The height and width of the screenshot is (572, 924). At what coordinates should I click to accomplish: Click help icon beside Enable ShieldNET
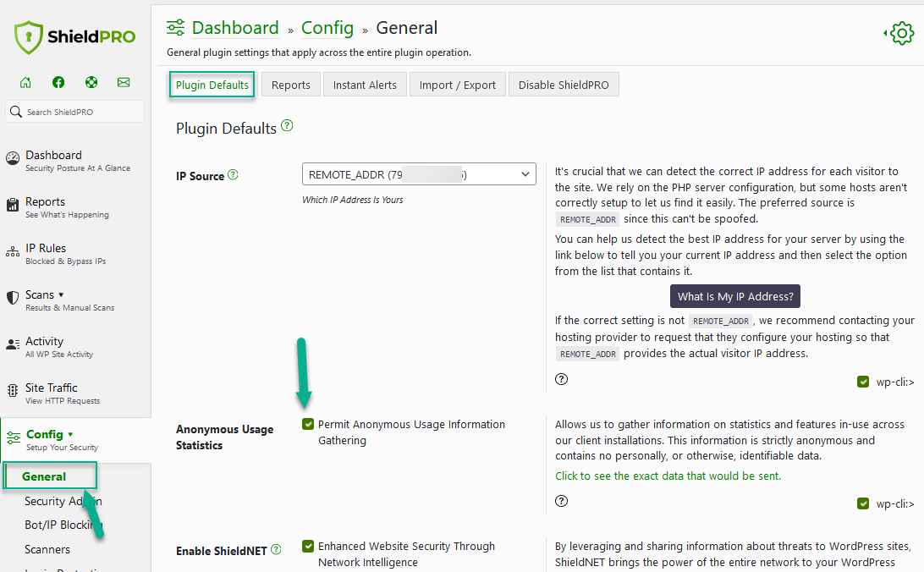pyautogui.click(x=275, y=550)
